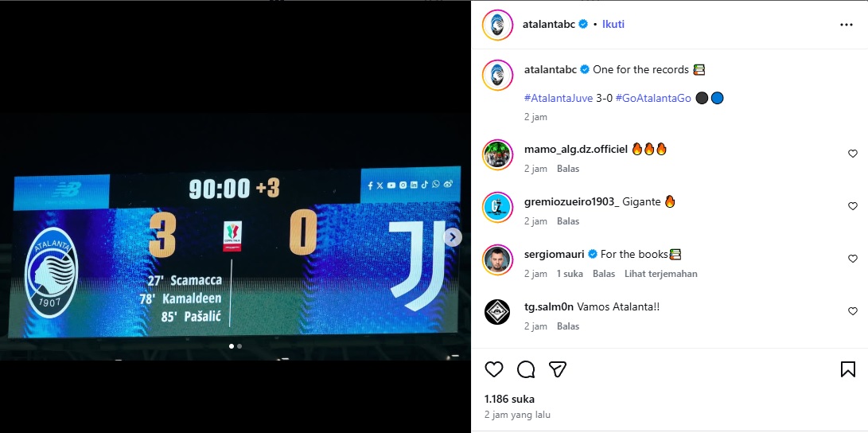Reply to sergiomauri with Balas
The image size is (868, 433).
click(603, 274)
